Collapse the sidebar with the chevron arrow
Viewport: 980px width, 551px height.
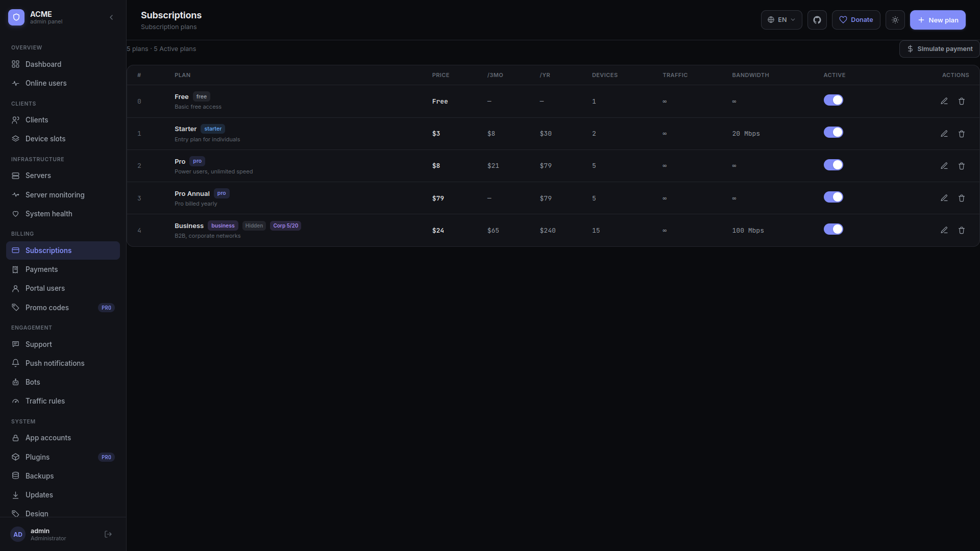111,17
